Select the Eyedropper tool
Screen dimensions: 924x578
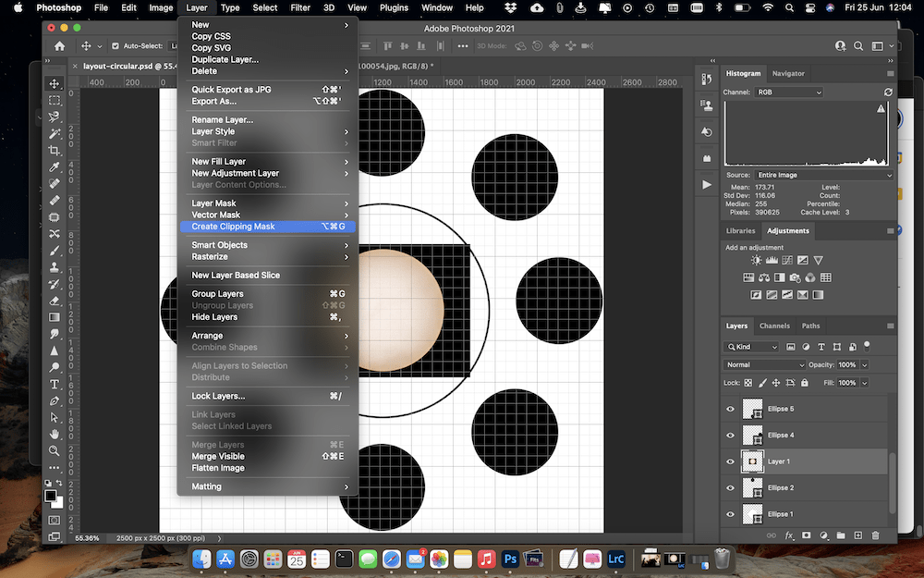click(x=55, y=166)
